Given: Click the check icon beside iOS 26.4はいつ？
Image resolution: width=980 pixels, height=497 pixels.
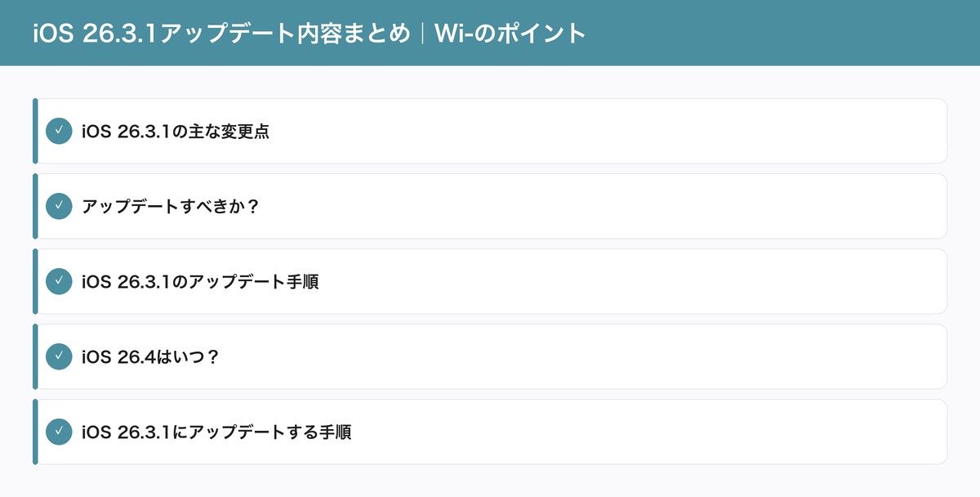Looking at the screenshot, I should pos(59,356).
